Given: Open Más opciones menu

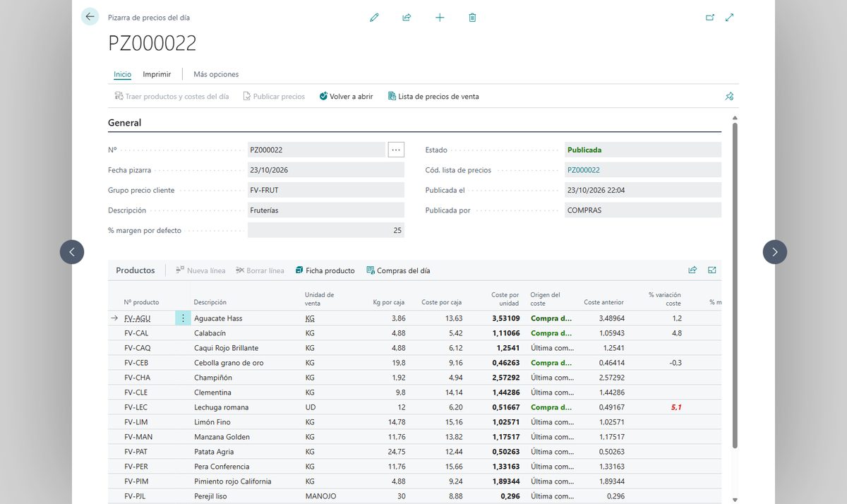Looking at the screenshot, I should [216, 74].
